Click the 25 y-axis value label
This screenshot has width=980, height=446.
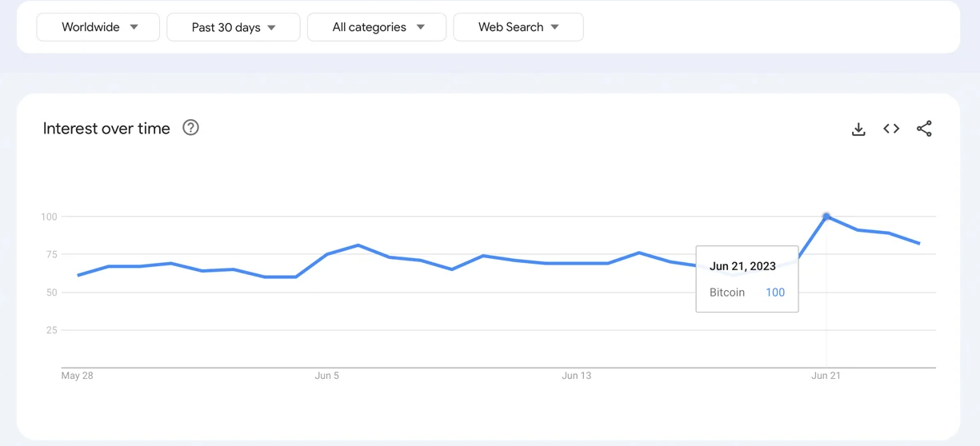point(51,330)
